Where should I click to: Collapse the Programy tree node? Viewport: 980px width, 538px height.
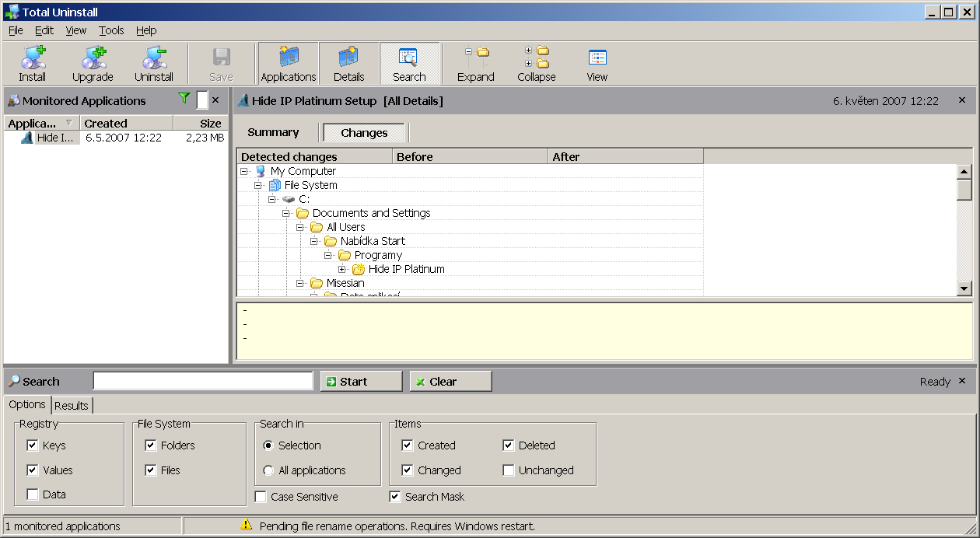point(328,255)
